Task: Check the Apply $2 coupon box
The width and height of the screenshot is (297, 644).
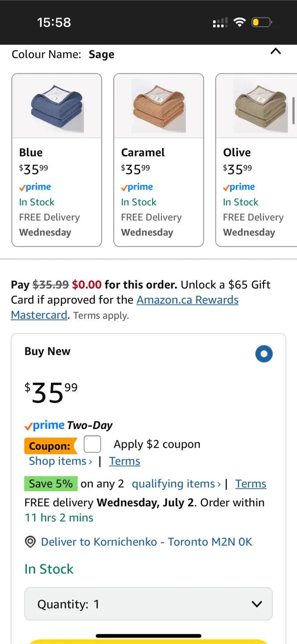Action: pos(93,445)
